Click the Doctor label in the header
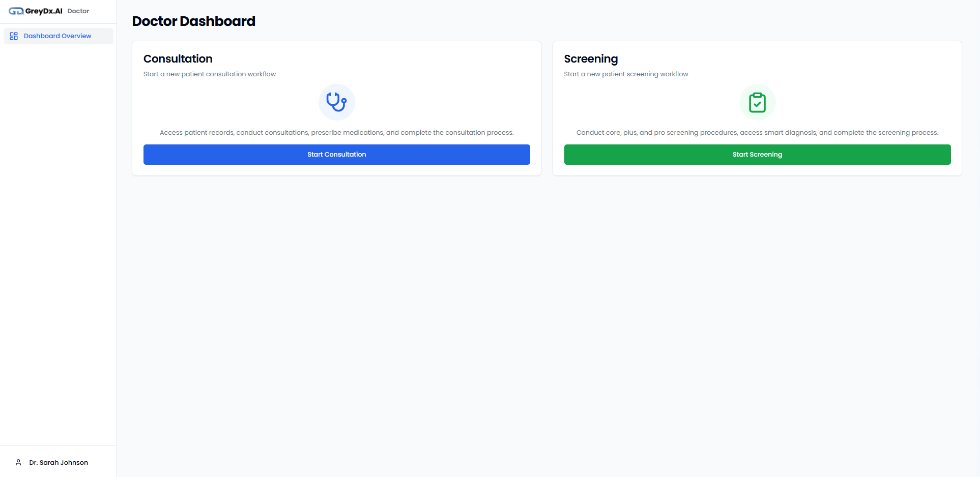980x477 pixels. tap(78, 11)
